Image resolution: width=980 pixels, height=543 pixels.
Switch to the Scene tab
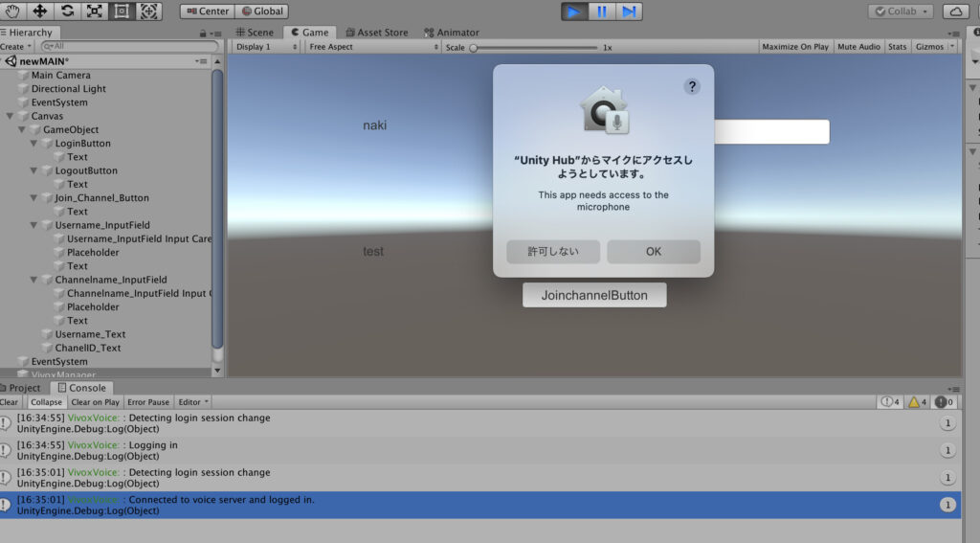point(255,33)
